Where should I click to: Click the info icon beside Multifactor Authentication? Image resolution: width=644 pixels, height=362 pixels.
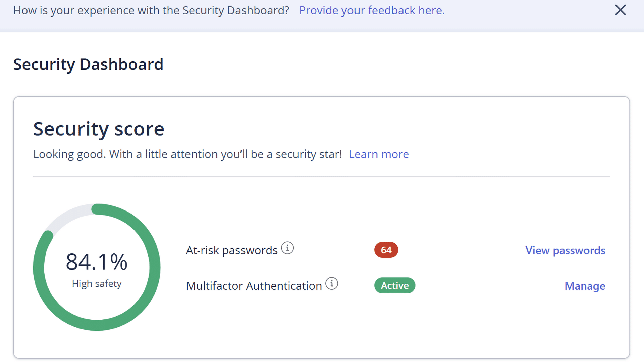pyautogui.click(x=332, y=284)
